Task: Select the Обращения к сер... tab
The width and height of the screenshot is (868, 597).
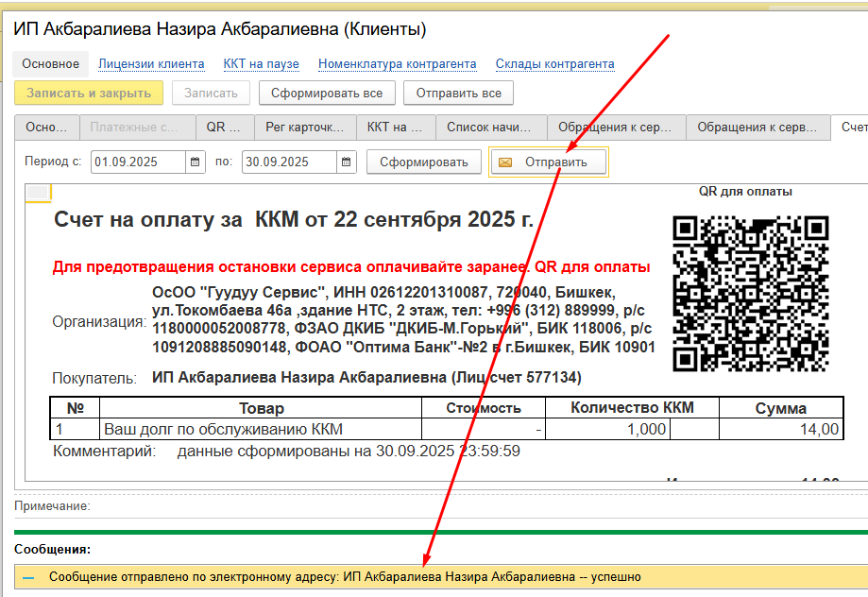Action: click(615, 128)
